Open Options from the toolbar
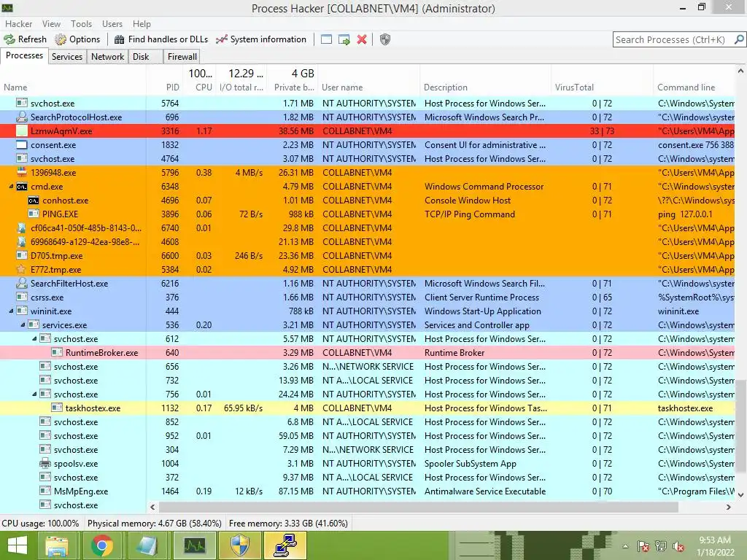747x560 pixels. 77,39
